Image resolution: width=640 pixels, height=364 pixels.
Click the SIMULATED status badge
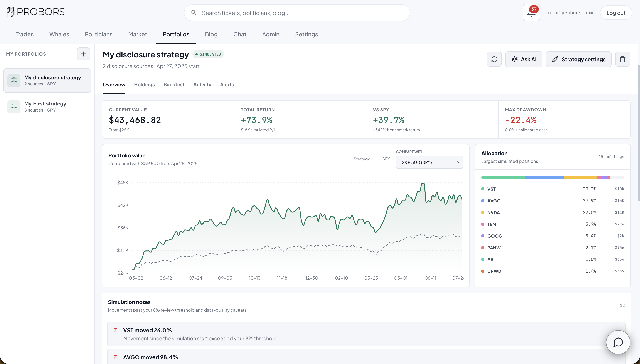[208, 54]
